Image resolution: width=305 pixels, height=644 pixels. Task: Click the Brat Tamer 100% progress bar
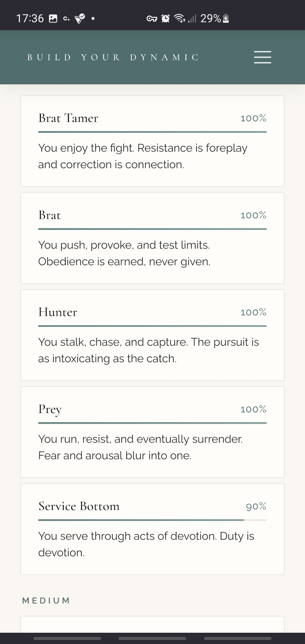coord(152,132)
